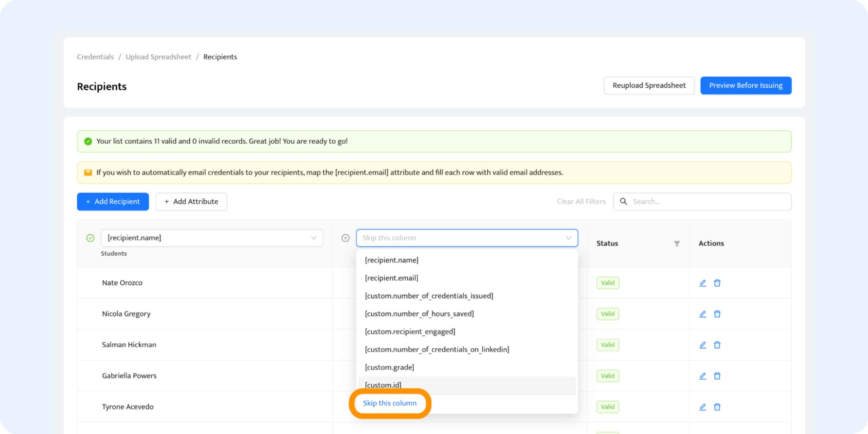Edit the Gabriella Powers row
Screen dimensions: 868x434
703,376
